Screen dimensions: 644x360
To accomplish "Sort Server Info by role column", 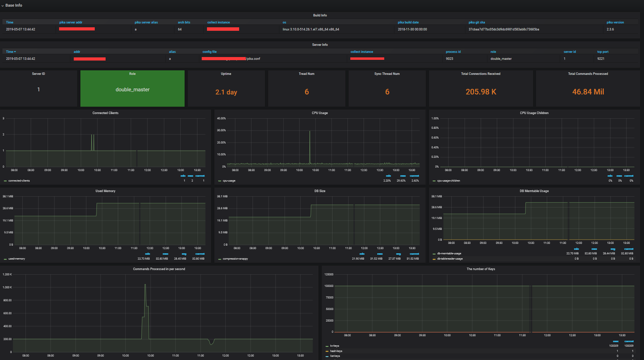I will (493, 52).
